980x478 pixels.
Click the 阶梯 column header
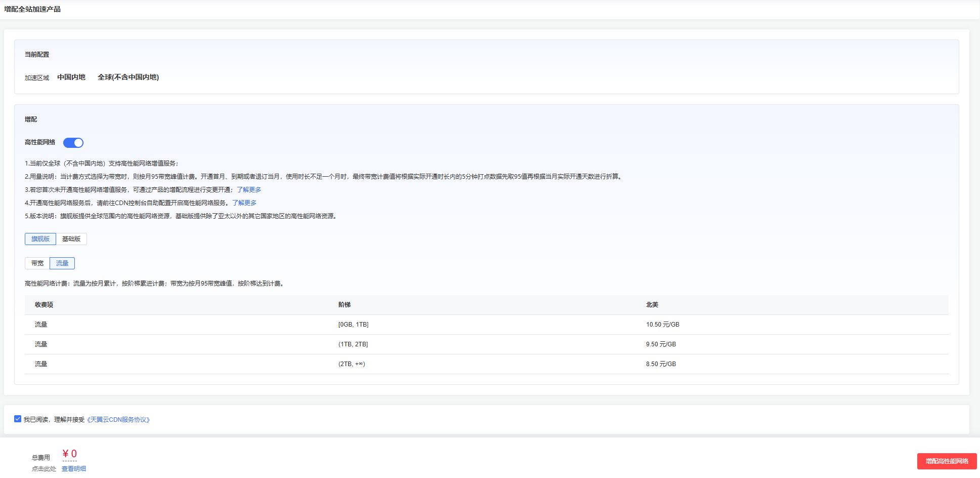pyautogui.click(x=345, y=305)
